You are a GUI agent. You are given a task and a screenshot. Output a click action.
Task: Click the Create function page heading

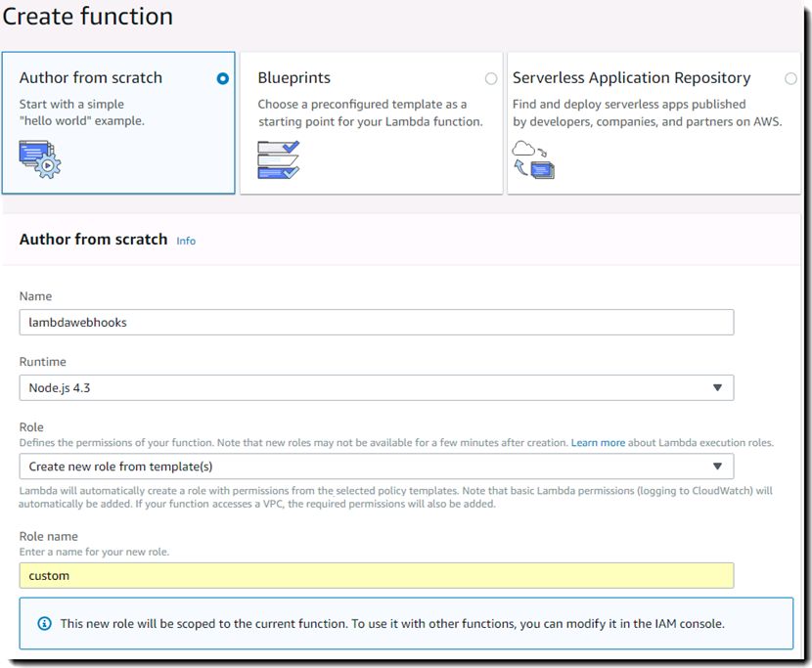(87, 16)
